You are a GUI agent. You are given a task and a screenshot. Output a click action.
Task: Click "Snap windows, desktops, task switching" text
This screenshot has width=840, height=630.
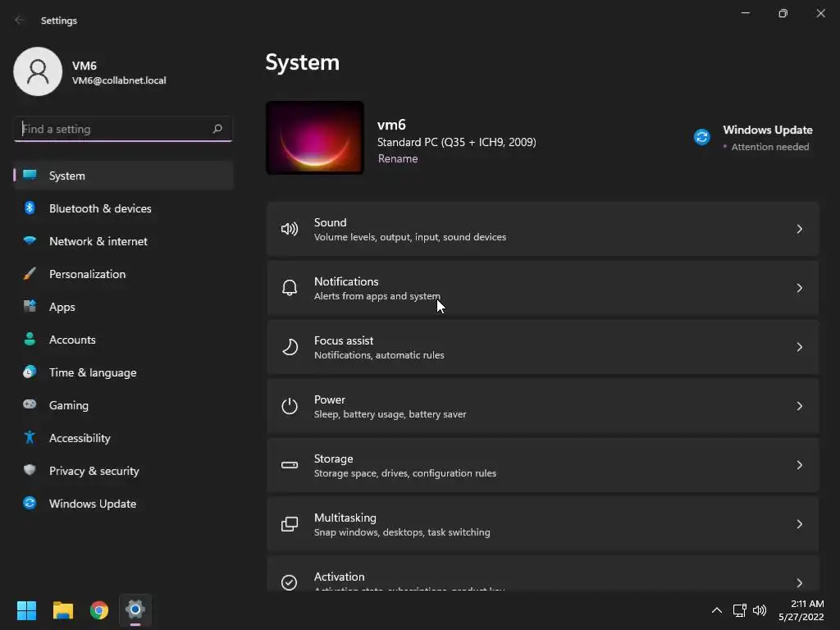(x=402, y=532)
